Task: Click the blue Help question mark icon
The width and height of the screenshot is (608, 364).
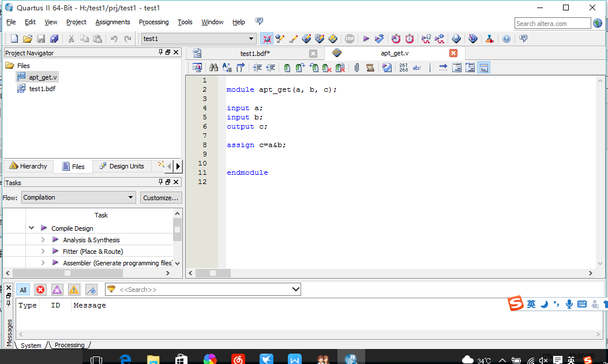Action: (x=506, y=39)
